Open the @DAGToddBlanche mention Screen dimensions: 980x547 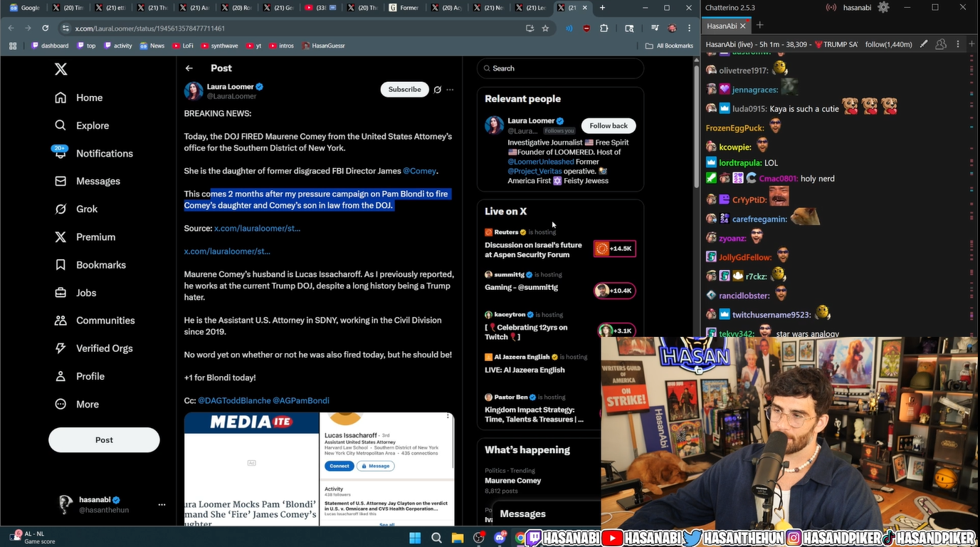click(x=234, y=400)
